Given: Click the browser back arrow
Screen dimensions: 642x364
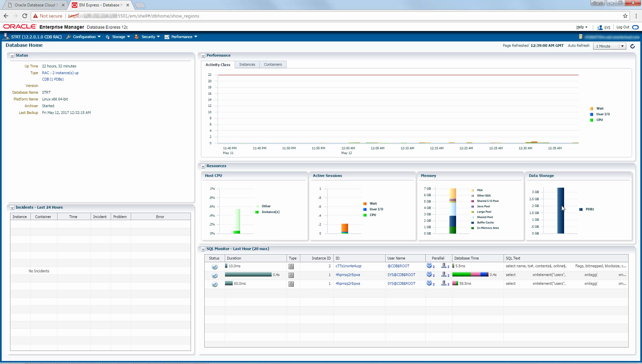Looking at the screenshot, I should (6, 16).
